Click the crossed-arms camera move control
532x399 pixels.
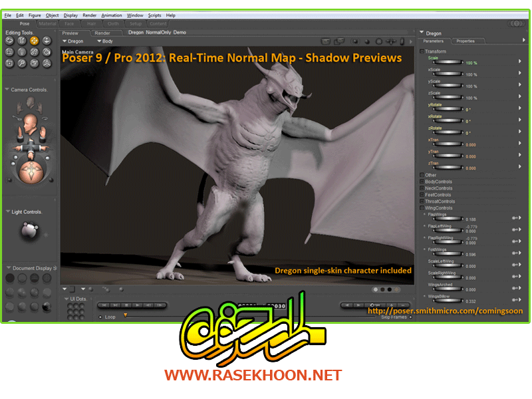[x=31, y=148]
